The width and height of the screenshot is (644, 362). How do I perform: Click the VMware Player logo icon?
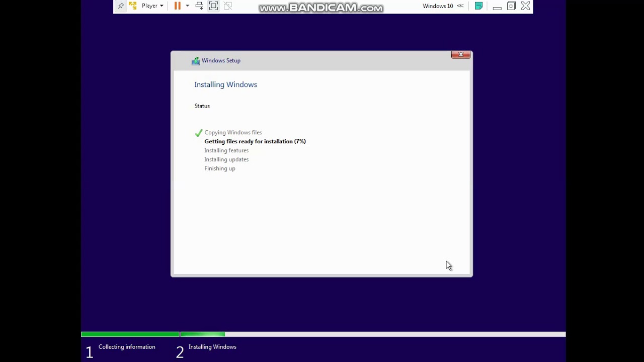[133, 6]
